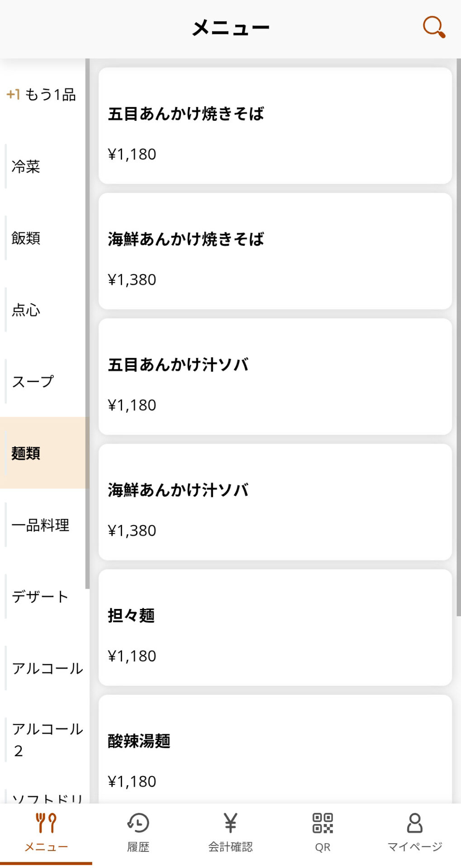
Task: Switch to 冷菜 category
Action: point(26,166)
